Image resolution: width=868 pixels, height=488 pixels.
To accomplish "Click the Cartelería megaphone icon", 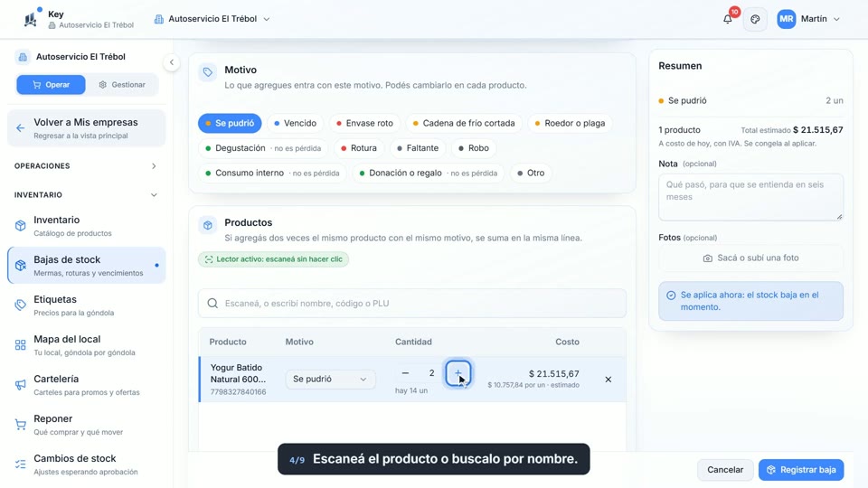I will (21, 385).
